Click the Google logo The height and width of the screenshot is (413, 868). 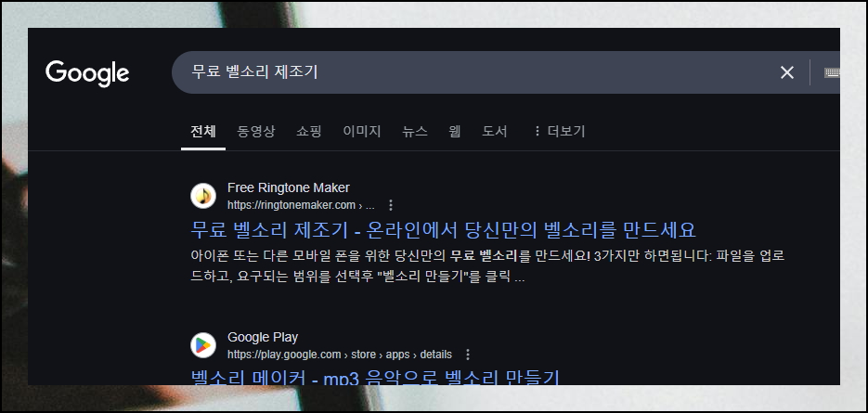click(87, 73)
